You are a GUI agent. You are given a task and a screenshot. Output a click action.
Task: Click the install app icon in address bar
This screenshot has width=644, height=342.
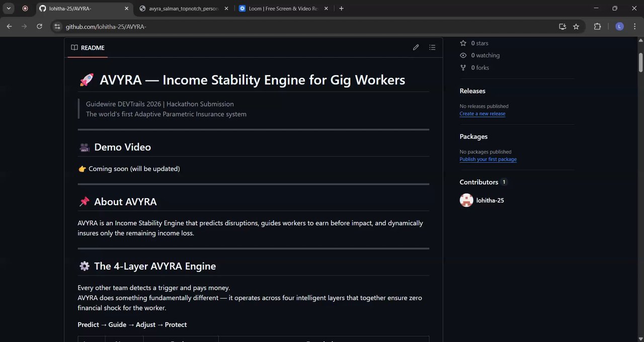[562, 27]
